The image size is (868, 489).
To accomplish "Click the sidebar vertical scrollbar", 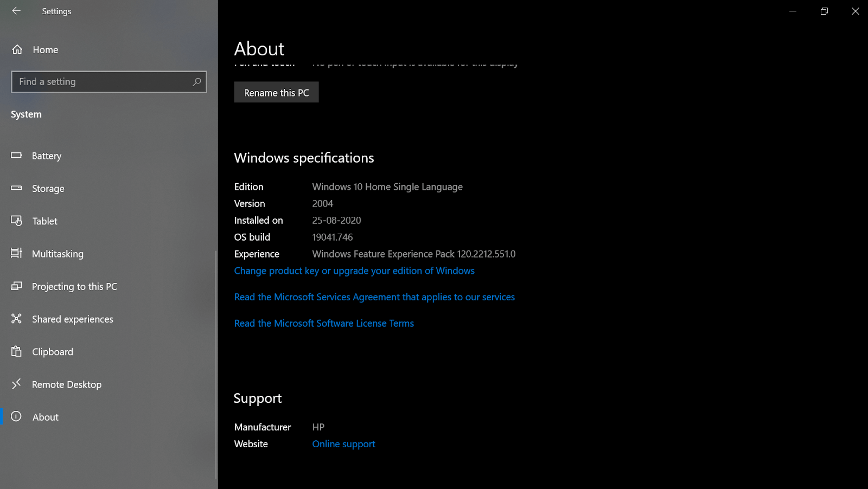I will click(x=216, y=363).
